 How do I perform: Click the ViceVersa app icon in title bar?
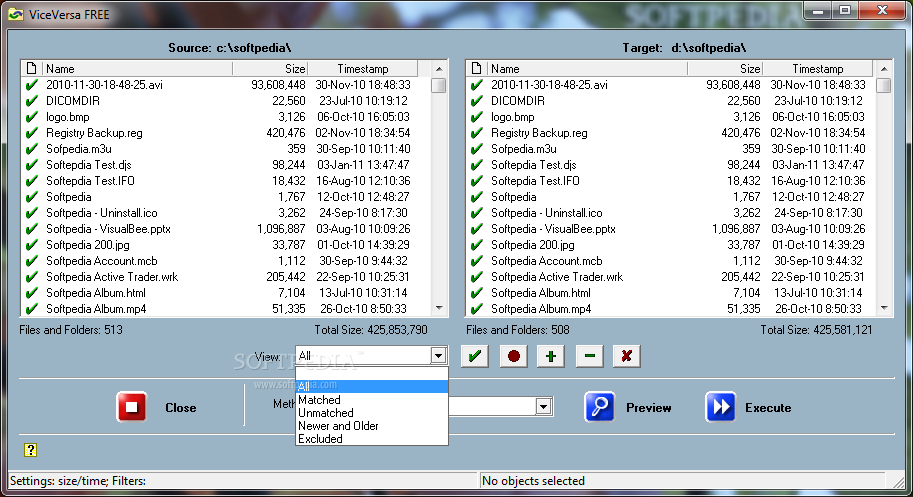click(16, 14)
